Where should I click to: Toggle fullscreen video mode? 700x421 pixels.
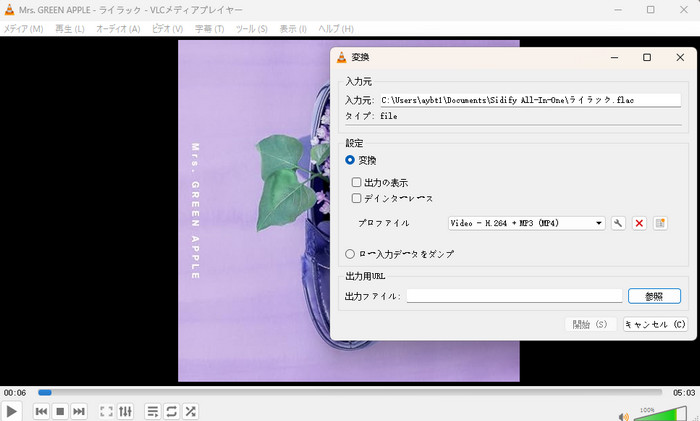click(106, 411)
